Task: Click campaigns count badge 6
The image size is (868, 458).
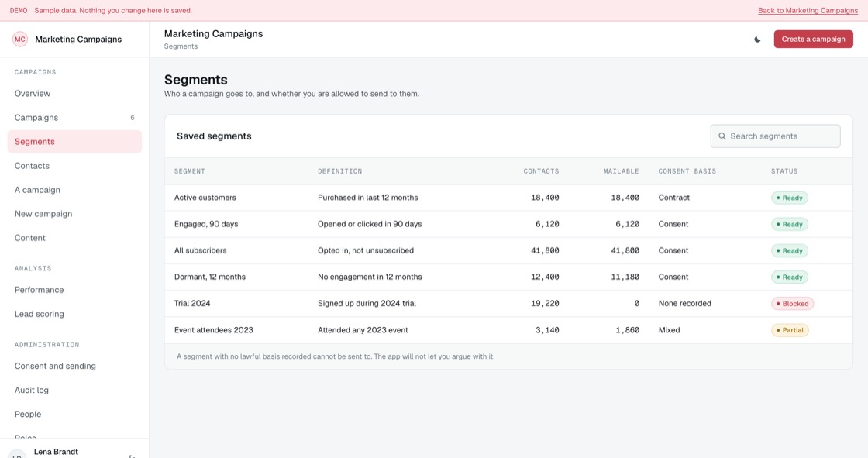Action: [133, 118]
